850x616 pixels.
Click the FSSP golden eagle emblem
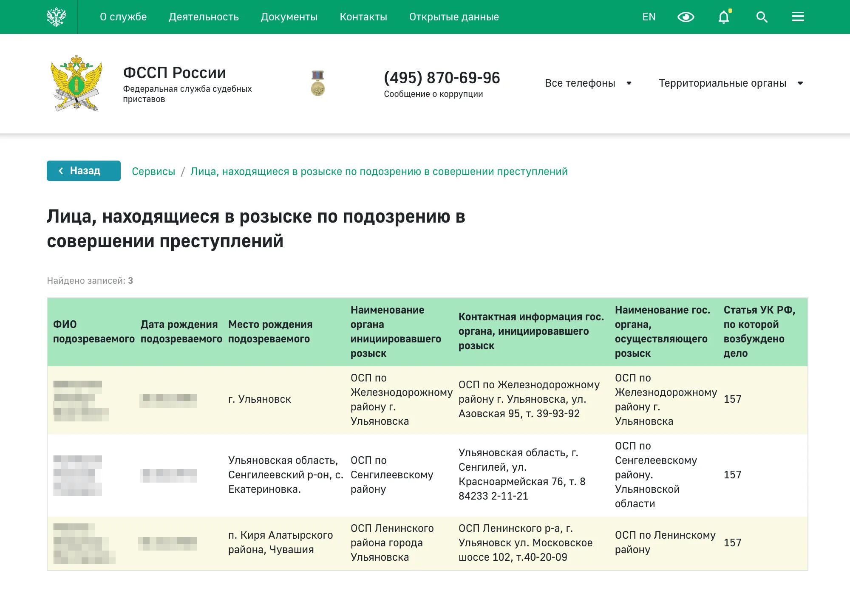click(76, 83)
